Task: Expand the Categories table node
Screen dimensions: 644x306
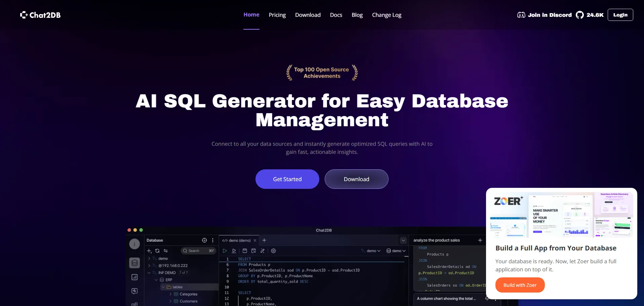Action: tap(170, 294)
